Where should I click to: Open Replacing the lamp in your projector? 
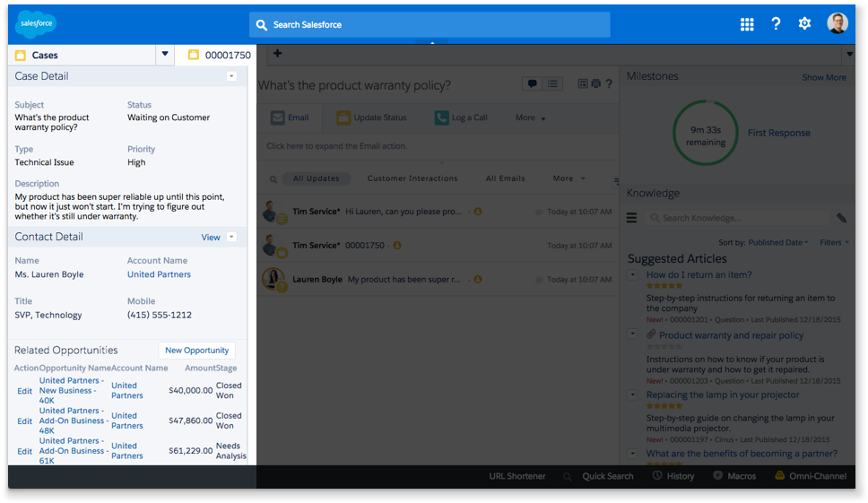click(723, 395)
